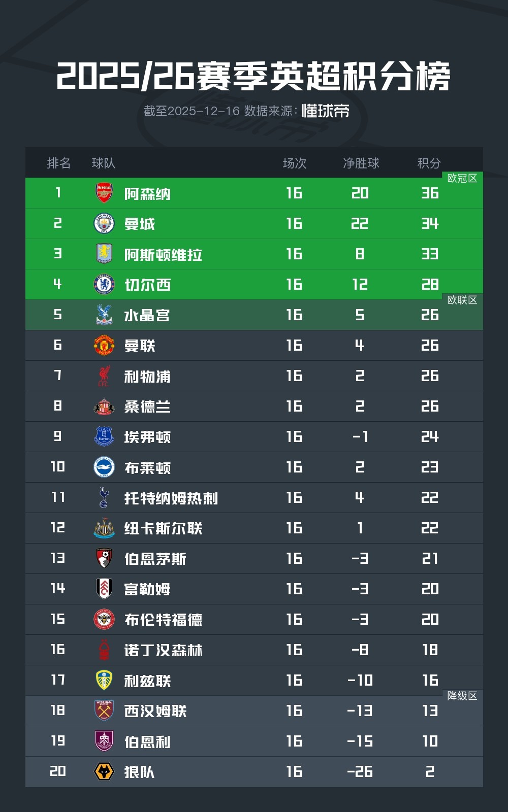Click the Manchester United badge

pos(104,345)
